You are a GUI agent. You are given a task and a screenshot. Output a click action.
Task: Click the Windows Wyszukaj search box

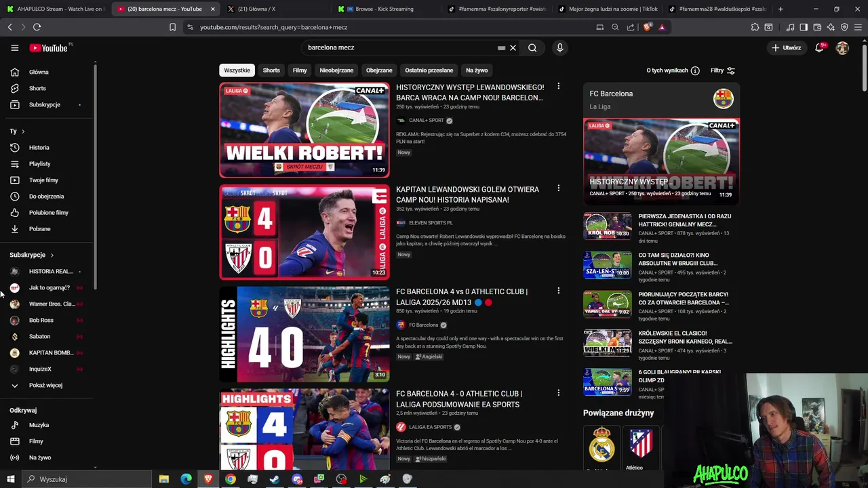pyautogui.click(x=87, y=479)
